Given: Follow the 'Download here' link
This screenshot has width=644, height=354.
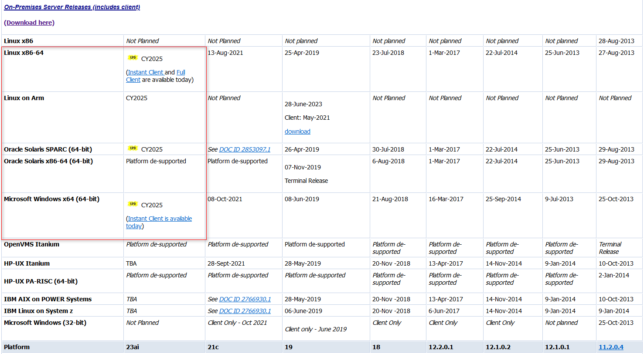Looking at the screenshot, I should [30, 23].
